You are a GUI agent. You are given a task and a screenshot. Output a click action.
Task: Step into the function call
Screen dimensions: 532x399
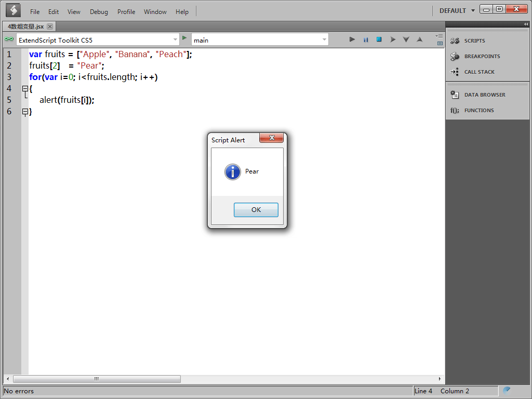pos(406,39)
